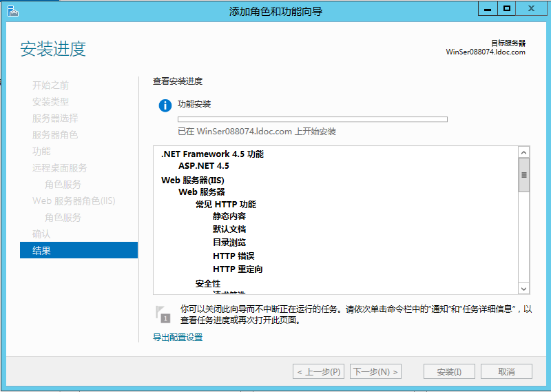Go to the 确认 step
551x392 pixels.
pyautogui.click(x=41, y=234)
